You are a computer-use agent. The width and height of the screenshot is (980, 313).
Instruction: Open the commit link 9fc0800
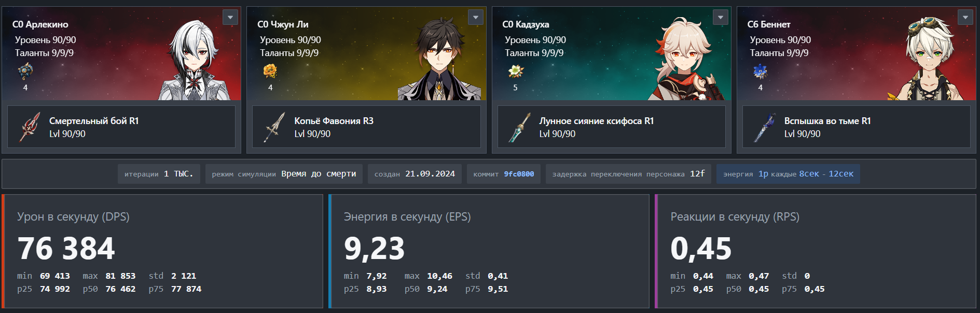pyautogui.click(x=519, y=174)
